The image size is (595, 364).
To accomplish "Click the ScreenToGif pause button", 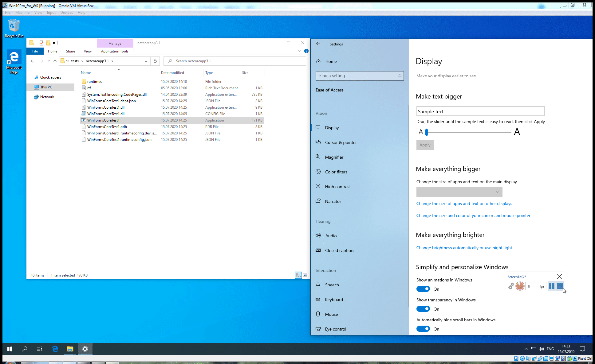I will [x=552, y=286].
